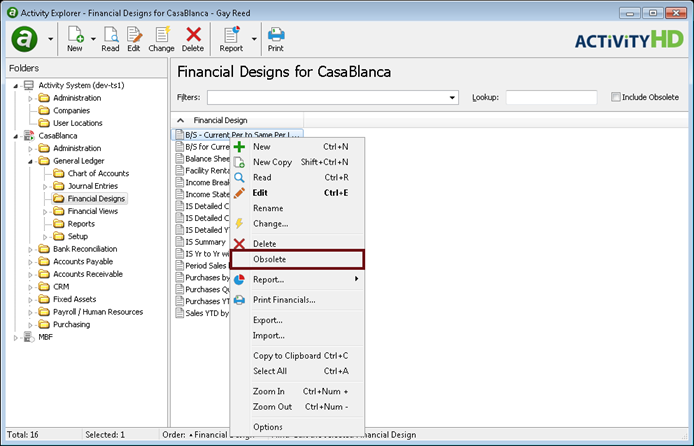Choose Options from the context menu
The height and width of the screenshot is (446, 694).
tap(297, 427)
